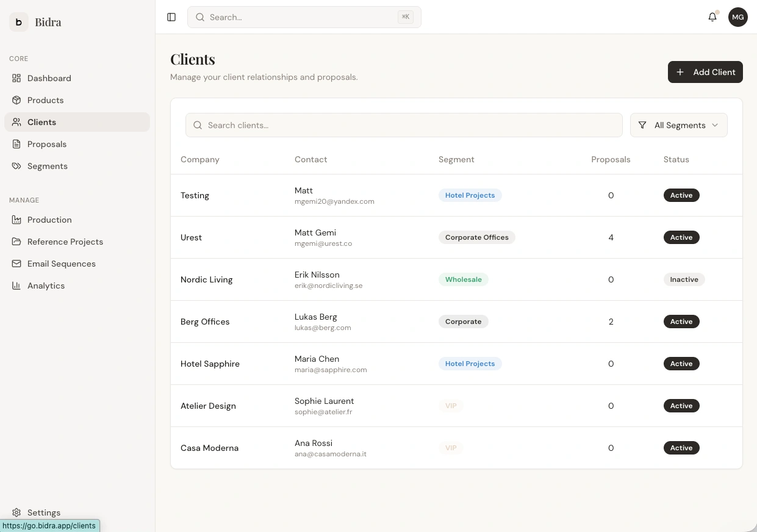Open the Production section

(49, 220)
